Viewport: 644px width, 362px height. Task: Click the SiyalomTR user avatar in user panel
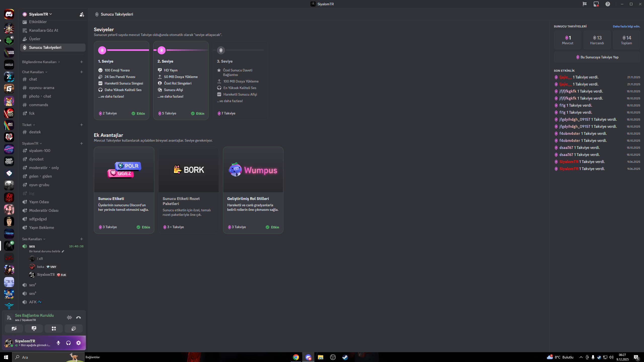(x=9, y=343)
